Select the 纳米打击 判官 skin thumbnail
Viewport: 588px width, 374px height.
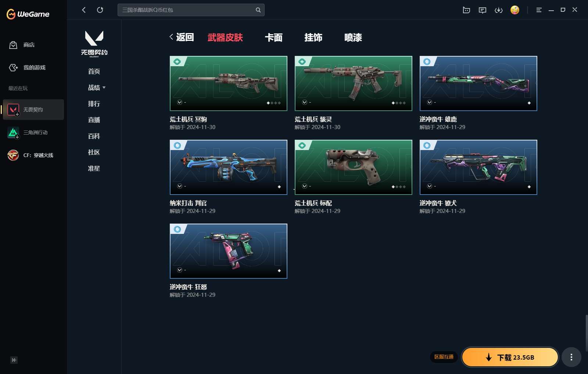pyautogui.click(x=228, y=167)
